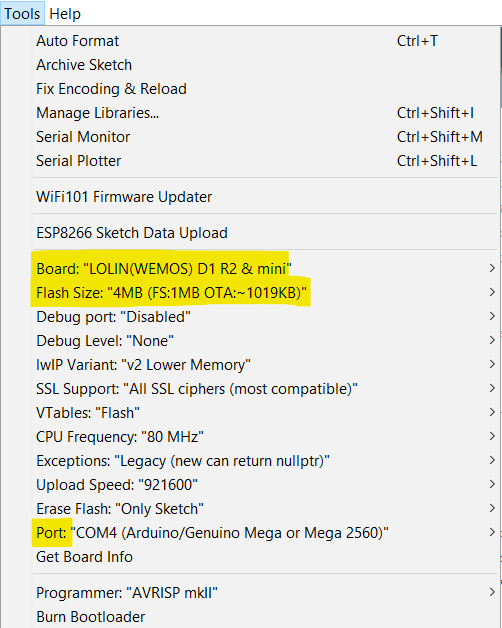Image resolution: width=502 pixels, height=628 pixels.
Task: Start WiFi101 Firmware Updater
Action: (265, 197)
